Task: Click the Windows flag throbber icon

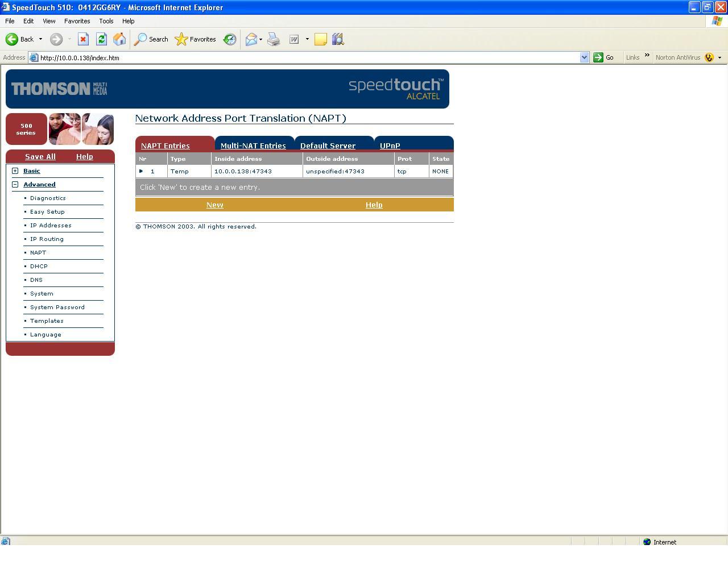Action: click(x=717, y=21)
